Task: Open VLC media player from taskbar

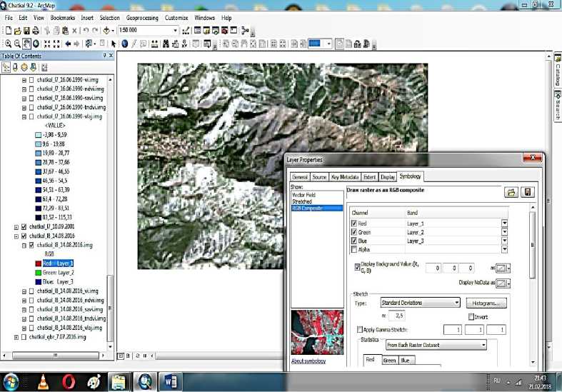Action: coord(44,381)
